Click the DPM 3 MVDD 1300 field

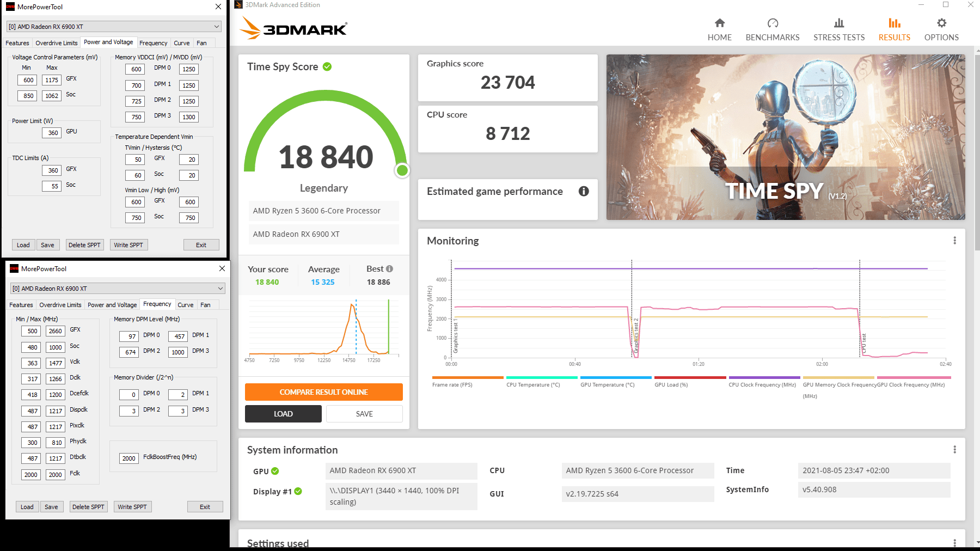[x=189, y=117]
